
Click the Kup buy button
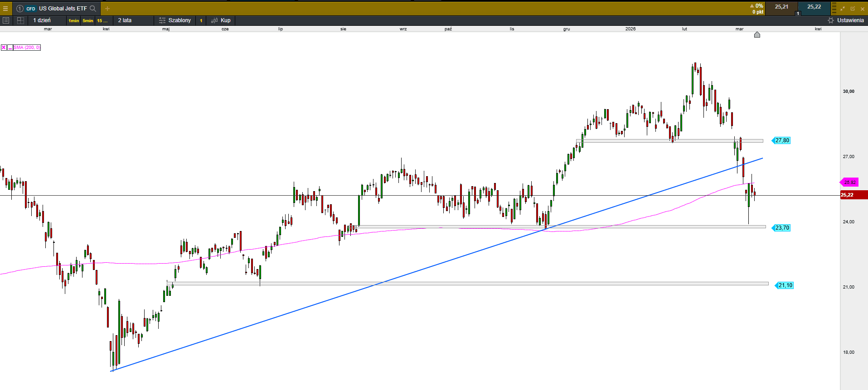[221, 20]
